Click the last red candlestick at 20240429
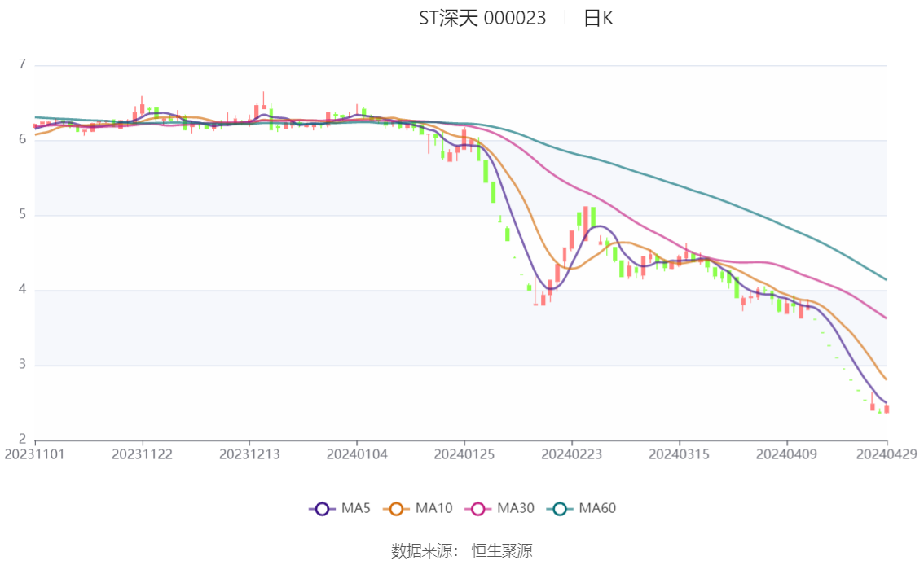 pos(887,409)
